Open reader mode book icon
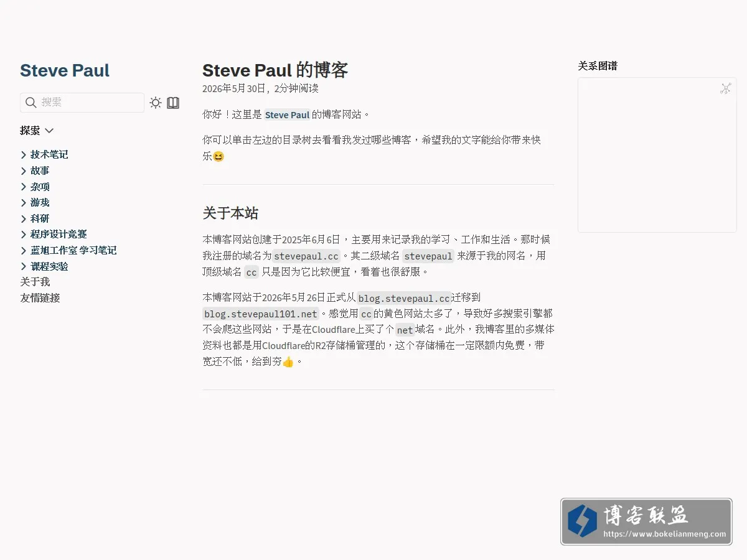 point(173,103)
